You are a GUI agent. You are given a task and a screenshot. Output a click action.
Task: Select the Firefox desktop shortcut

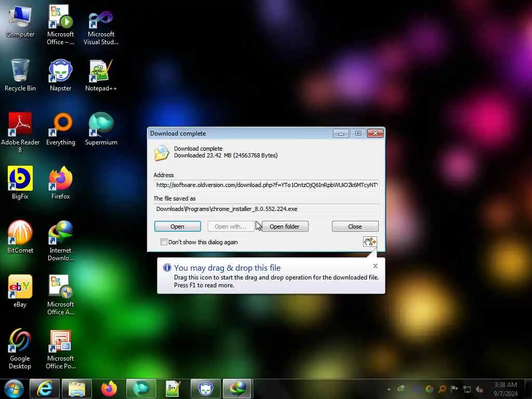point(60,182)
